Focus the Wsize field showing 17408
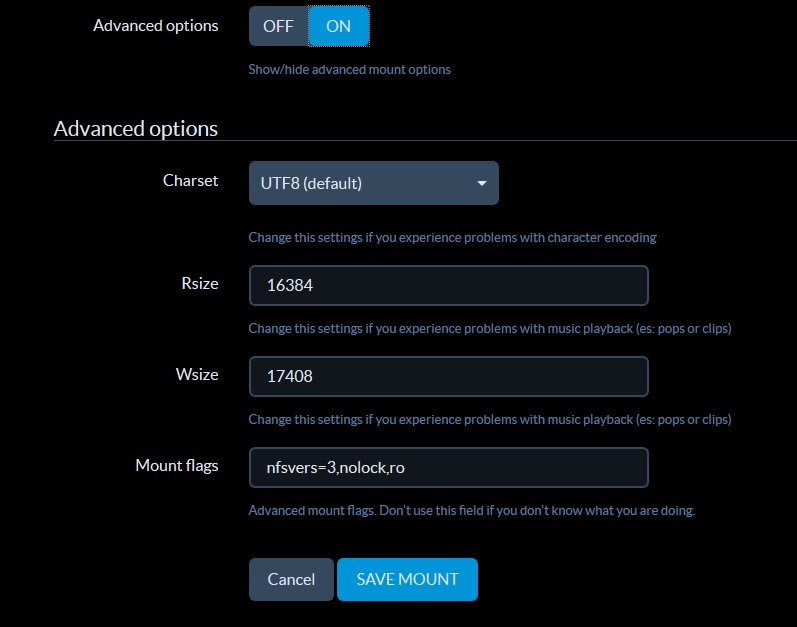 pyautogui.click(x=449, y=376)
